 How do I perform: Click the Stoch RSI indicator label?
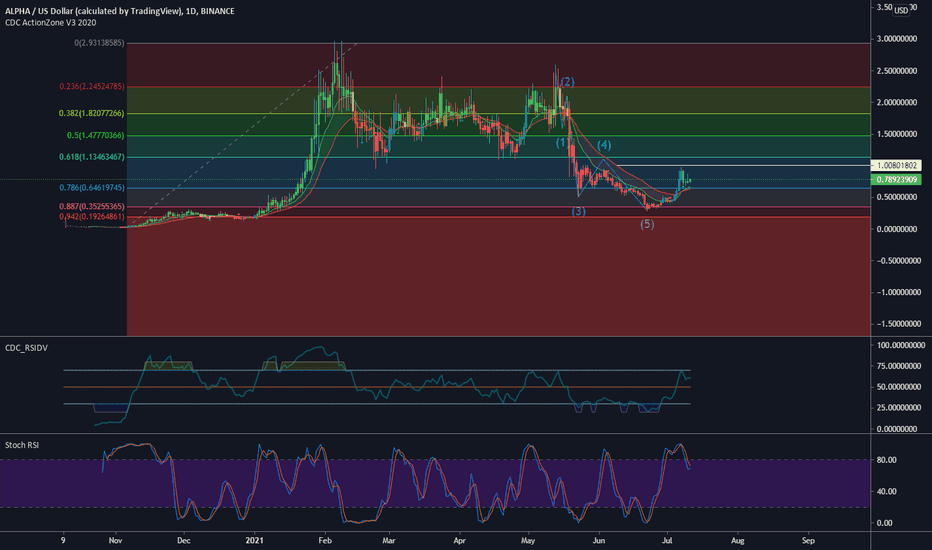[x=22, y=445]
